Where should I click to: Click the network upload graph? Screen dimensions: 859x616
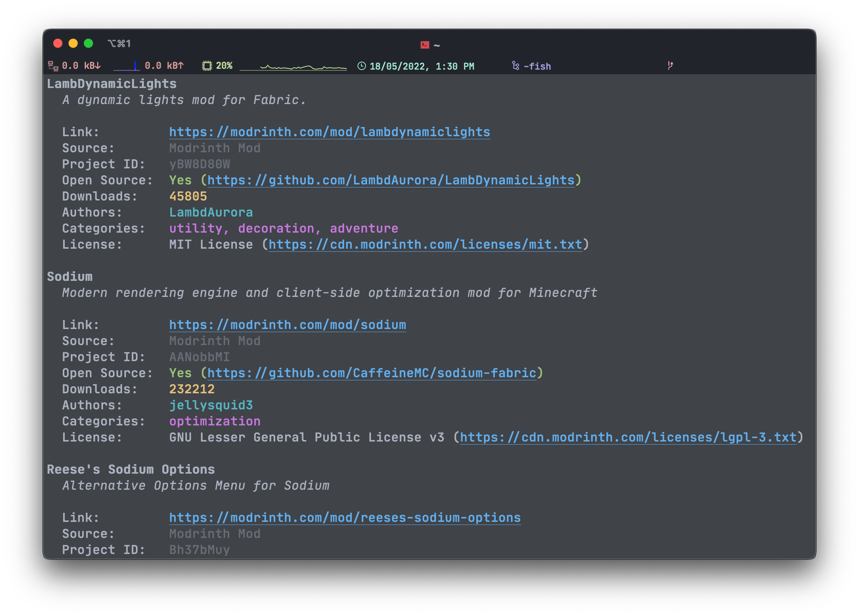[126, 67]
